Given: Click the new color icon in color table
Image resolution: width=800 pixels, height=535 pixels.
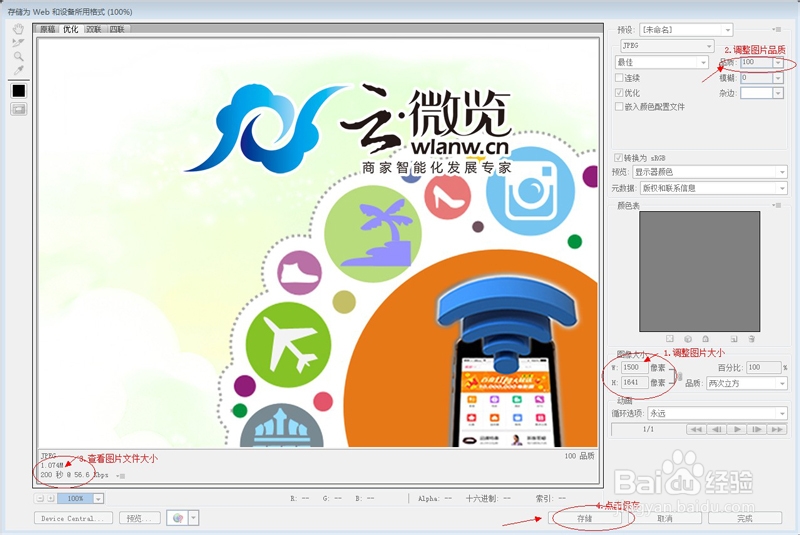Looking at the screenshot, I should click(x=734, y=339).
